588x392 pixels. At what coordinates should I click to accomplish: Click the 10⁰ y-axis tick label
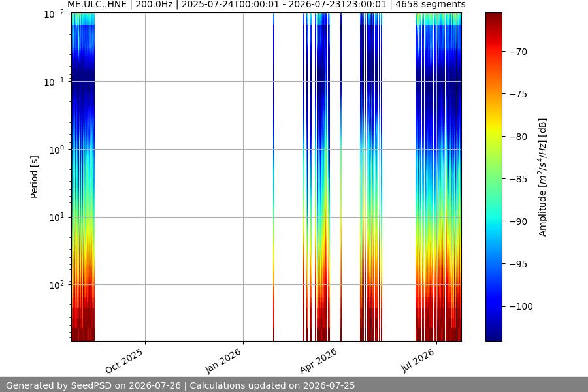57,150
